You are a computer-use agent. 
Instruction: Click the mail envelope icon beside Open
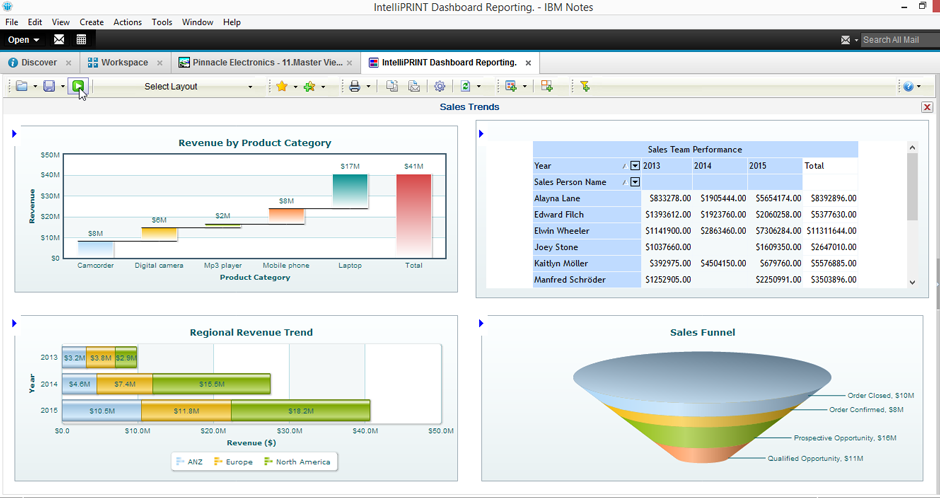click(x=59, y=40)
